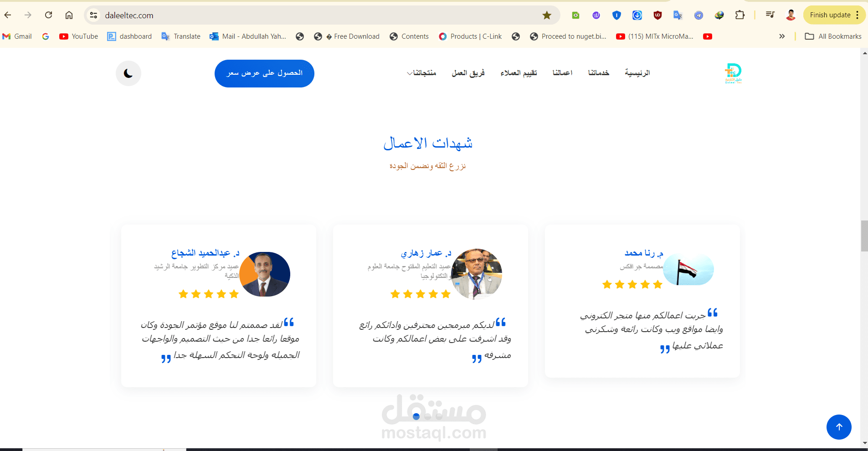
Task: Open the media control icon in toolbar
Action: pos(770,15)
